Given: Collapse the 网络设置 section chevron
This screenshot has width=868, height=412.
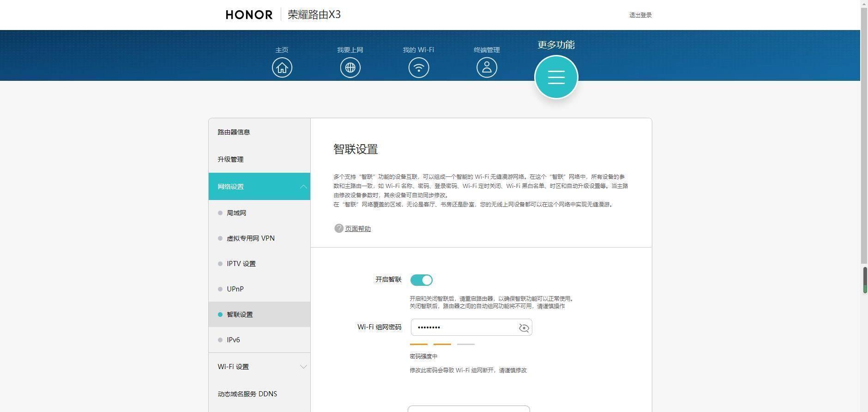Looking at the screenshot, I should pos(303,187).
